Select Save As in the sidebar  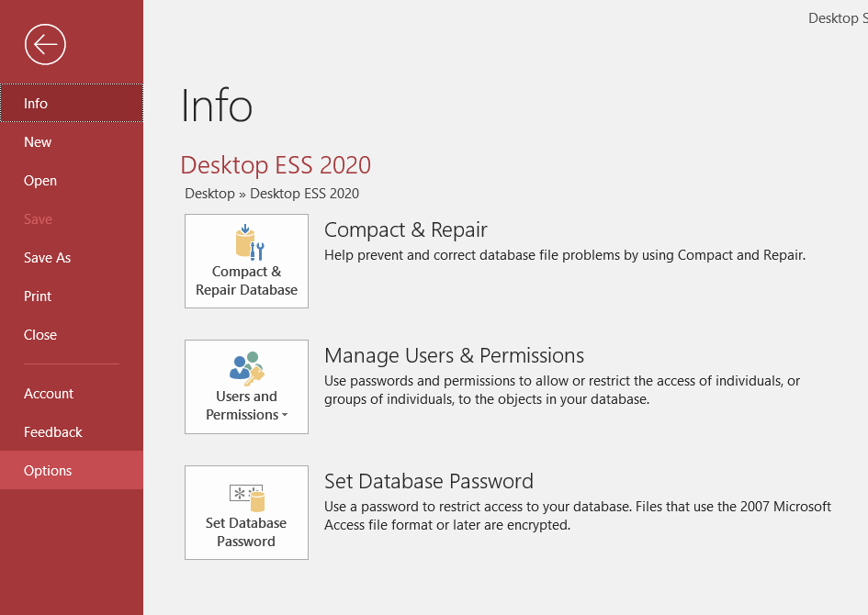pyautogui.click(x=47, y=258)
